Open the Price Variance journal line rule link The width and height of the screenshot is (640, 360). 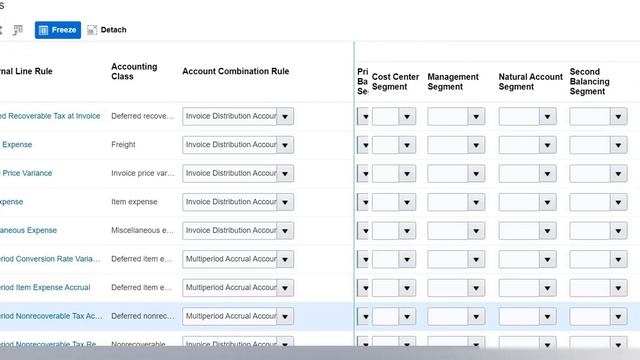26,173
